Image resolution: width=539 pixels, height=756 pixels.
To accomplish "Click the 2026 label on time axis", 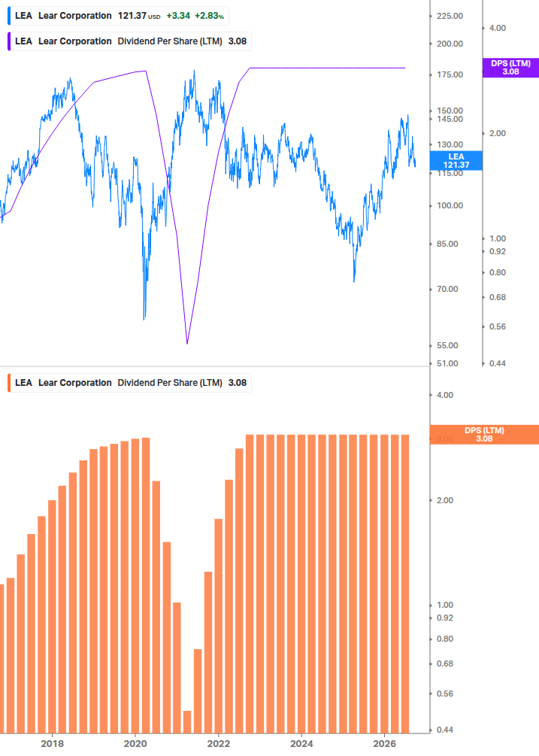I will (385, 743).
